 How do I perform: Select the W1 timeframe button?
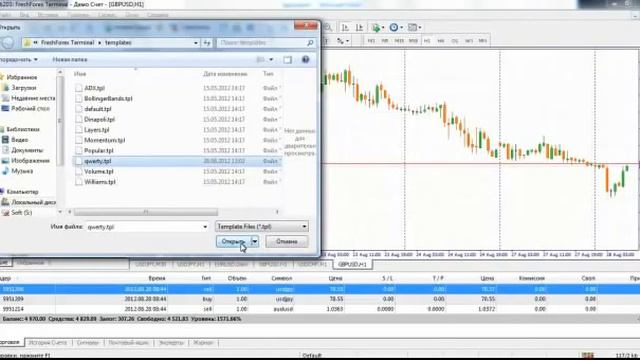click(469, 41)
